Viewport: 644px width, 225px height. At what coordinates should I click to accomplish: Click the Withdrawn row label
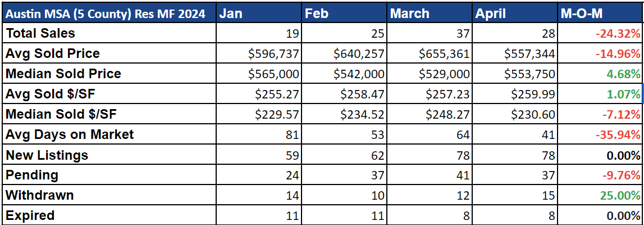[40, 195]
